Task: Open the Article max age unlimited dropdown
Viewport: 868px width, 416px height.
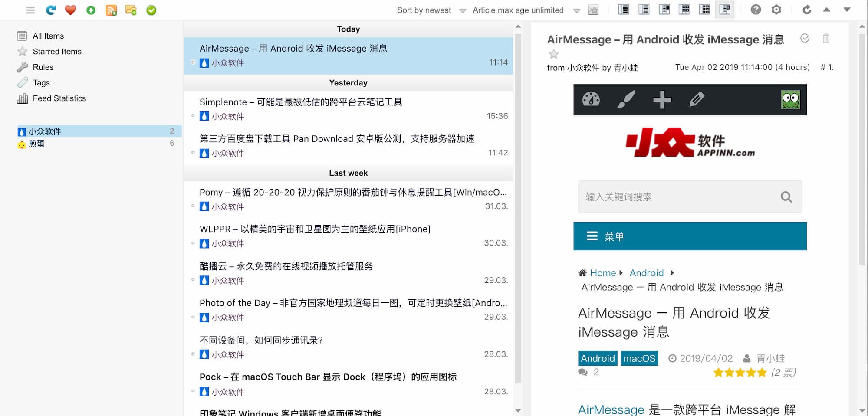Action: (x=526, y=10)
